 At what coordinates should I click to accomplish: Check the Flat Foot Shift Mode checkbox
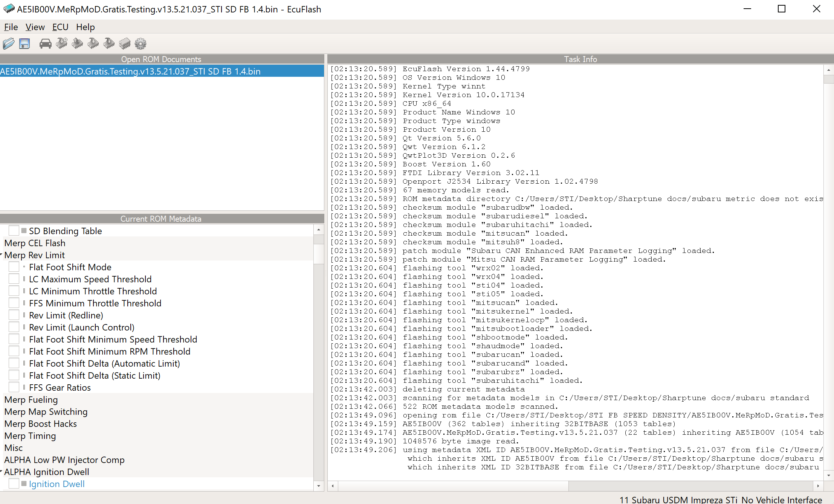tap(14, 267)
